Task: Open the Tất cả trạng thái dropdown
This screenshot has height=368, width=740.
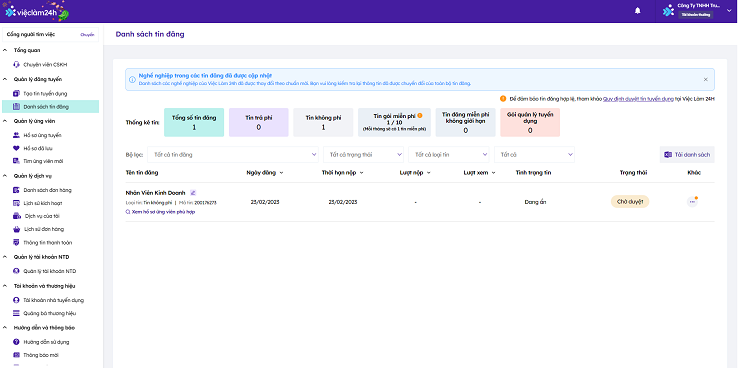Action: pyautogui.click(x=363, y=154)
